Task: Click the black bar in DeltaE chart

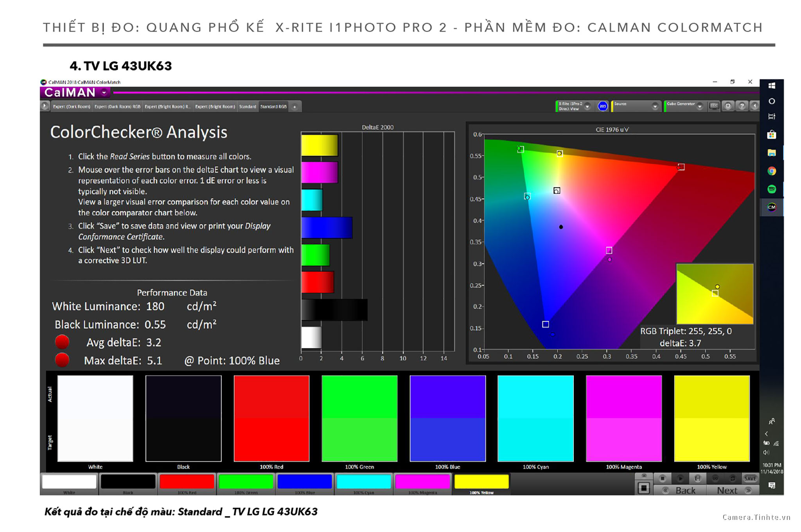Action: (334, 310)
